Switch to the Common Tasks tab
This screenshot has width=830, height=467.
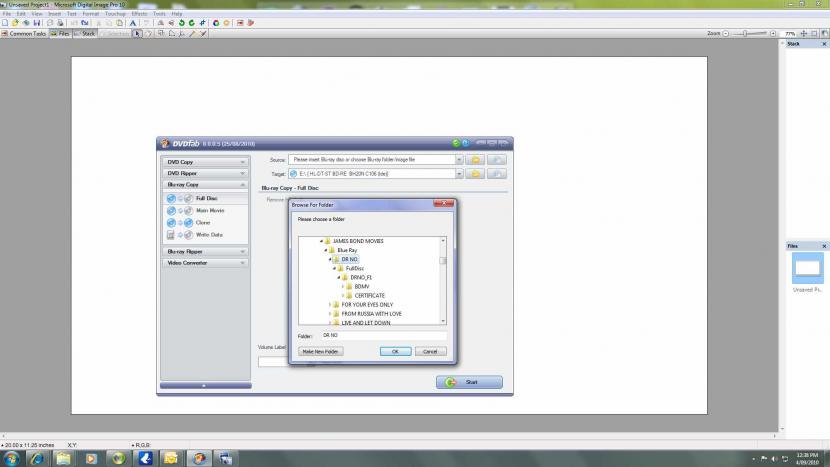pos(24,33)
